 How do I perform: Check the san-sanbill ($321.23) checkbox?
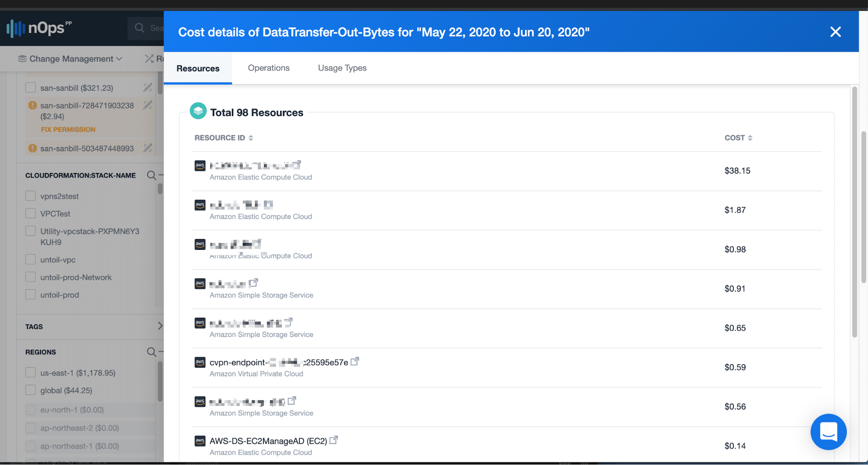tap(30, 87)
